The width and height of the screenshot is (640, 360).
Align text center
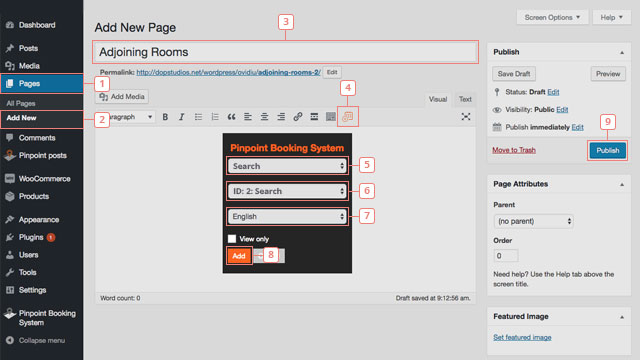pos(264,117)
